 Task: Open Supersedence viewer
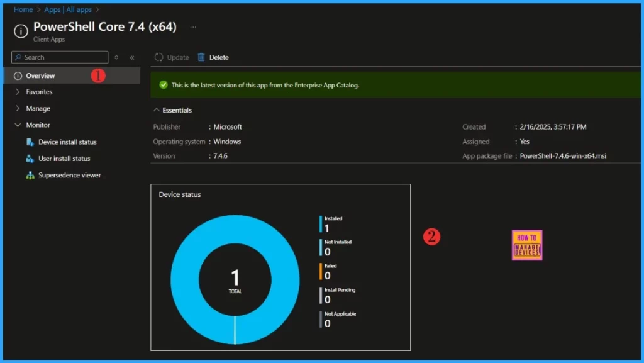(69, 176)
